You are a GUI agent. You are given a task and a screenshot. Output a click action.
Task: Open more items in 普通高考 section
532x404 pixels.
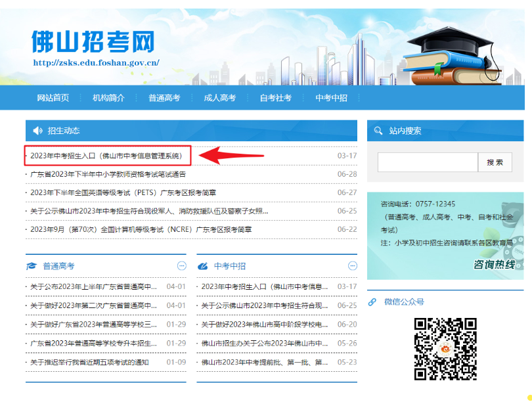181,265
